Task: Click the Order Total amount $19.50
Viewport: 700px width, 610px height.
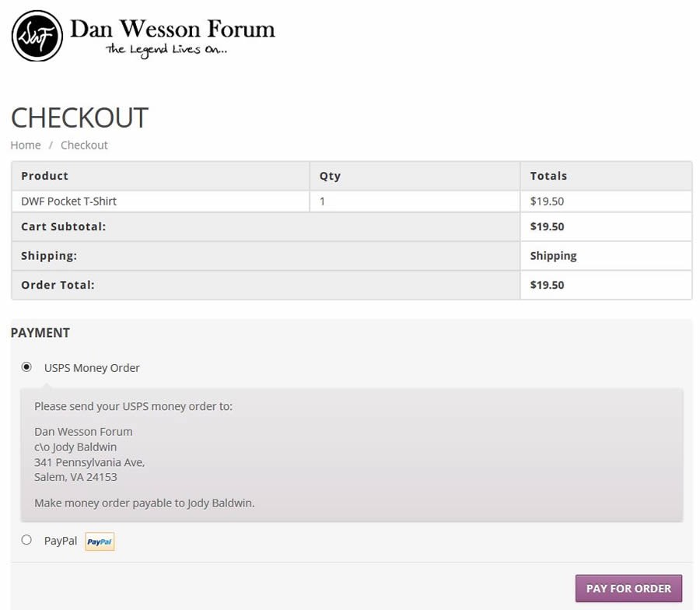Action: pos(547,285)
